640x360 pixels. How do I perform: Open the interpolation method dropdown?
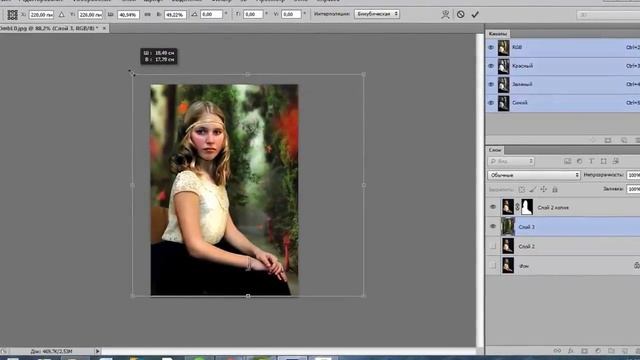click(x=377, y=14)
